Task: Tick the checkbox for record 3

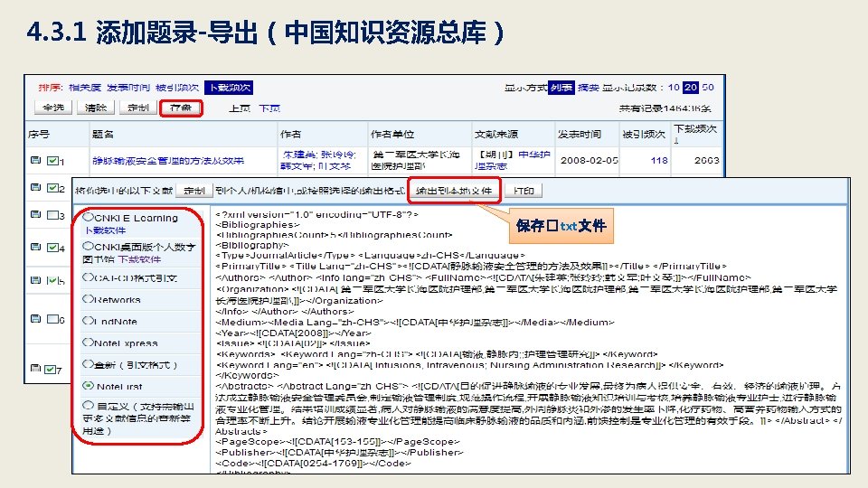Action: pos(52,215)
